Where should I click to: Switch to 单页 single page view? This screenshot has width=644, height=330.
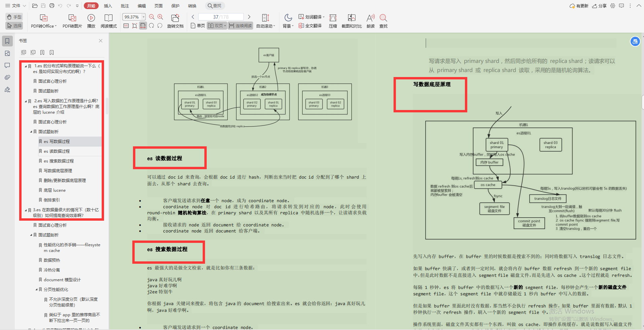coord(198,26)
